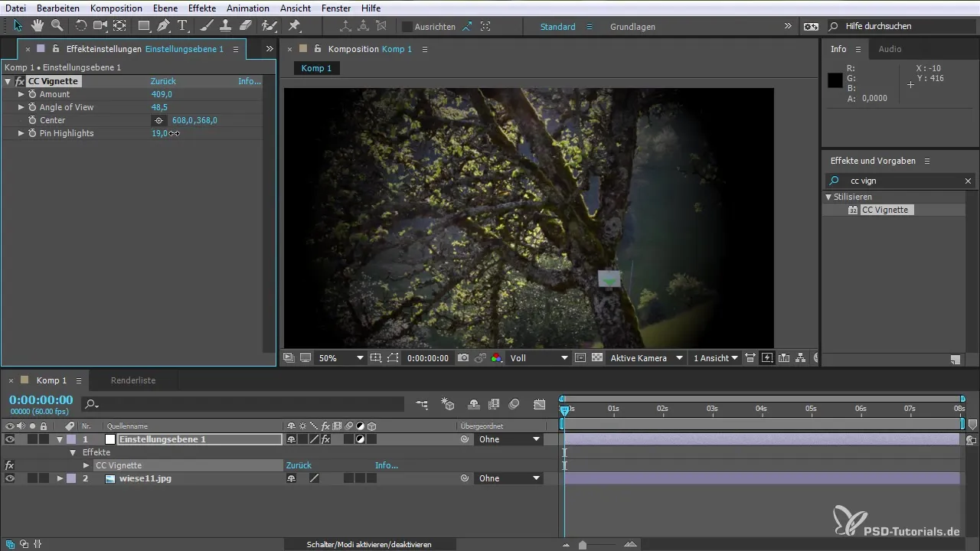Viewport: 980px width, 551px height.
Task: Hide layer wiese11.jpg with the eye
Action: click(10, 478)
